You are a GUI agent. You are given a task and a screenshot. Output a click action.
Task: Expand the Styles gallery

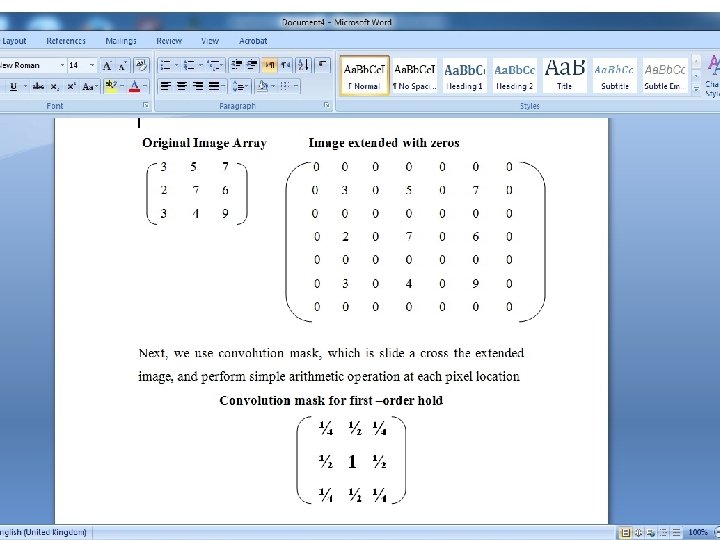pos(696,89)
